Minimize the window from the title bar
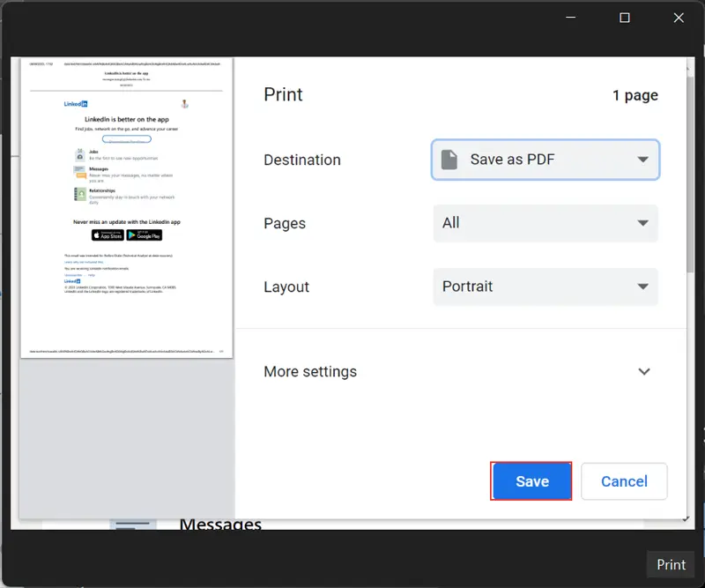 (572, 18)
